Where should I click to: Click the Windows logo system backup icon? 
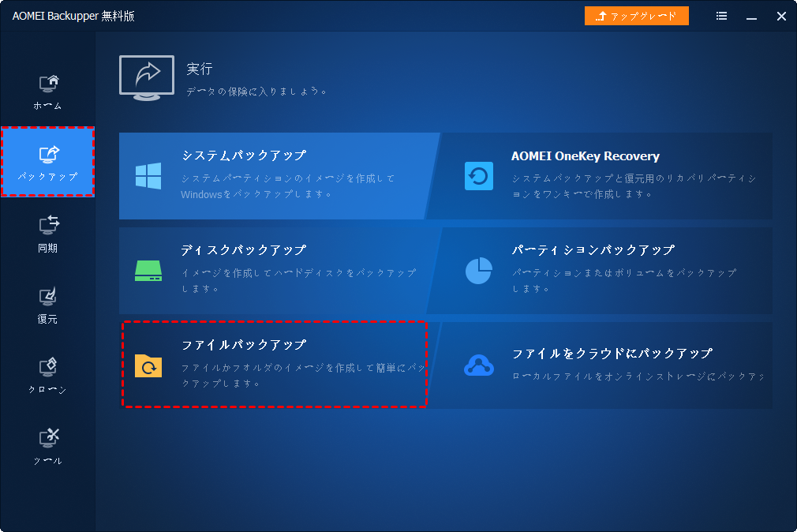[x=148, y=176]
